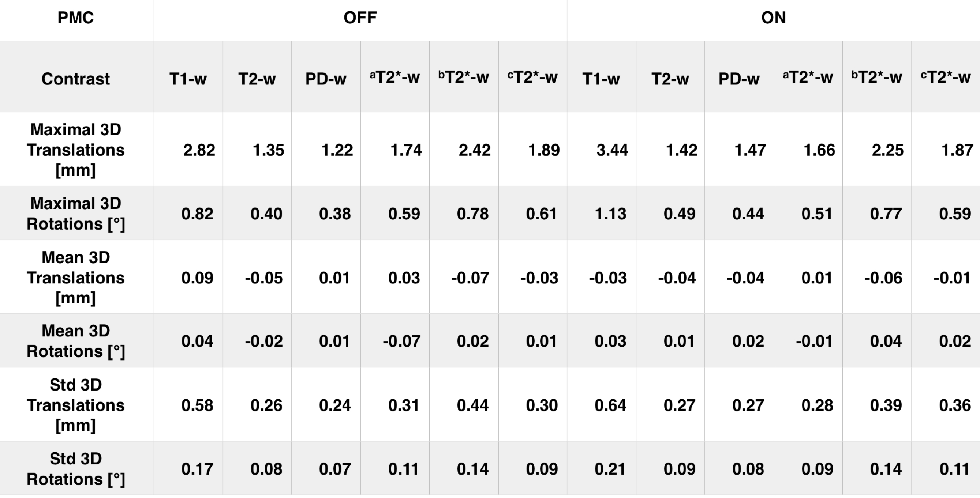Click the Mean 3D Rotations row label
980x498 pixels.
[76, 341]
